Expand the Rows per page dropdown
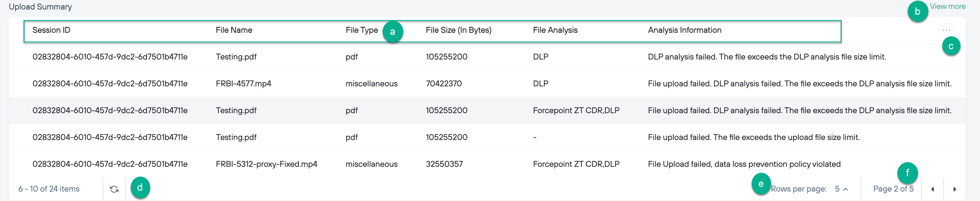 pyautogui.click(x=841, y=189)
